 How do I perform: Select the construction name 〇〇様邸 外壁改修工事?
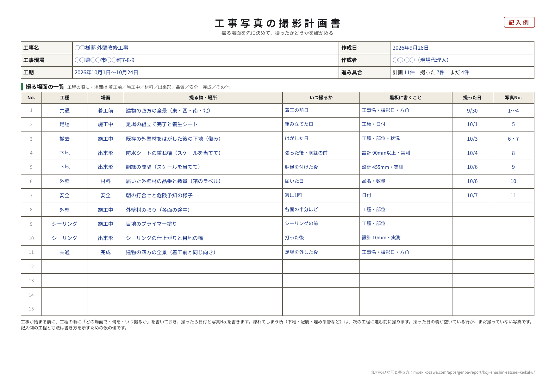coord(102,48)
